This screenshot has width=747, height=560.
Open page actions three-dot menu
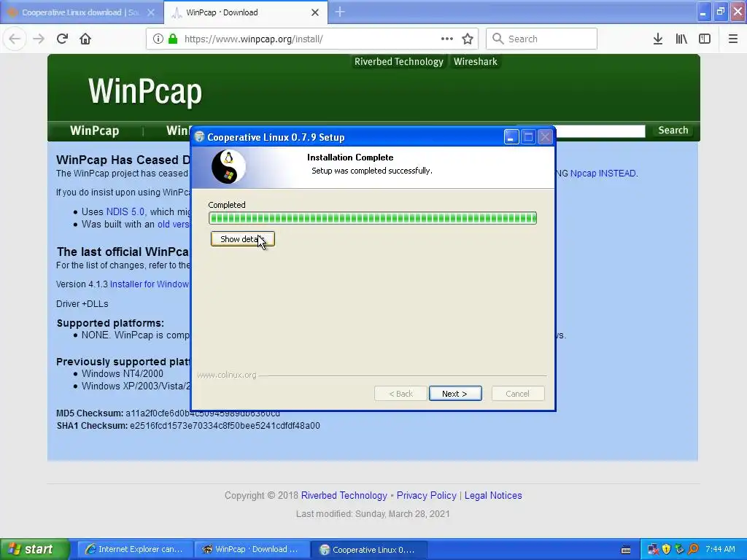(x=447, y=39)
